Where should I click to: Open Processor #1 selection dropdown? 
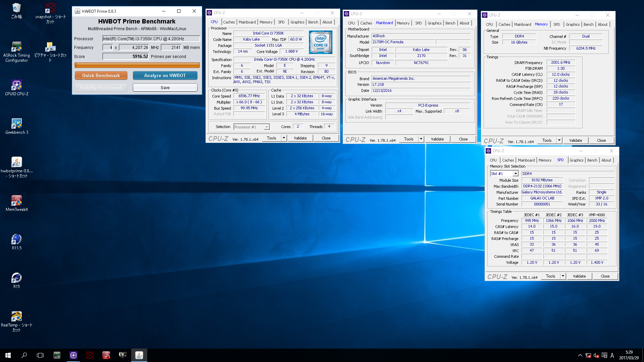(x=252, y=127)
